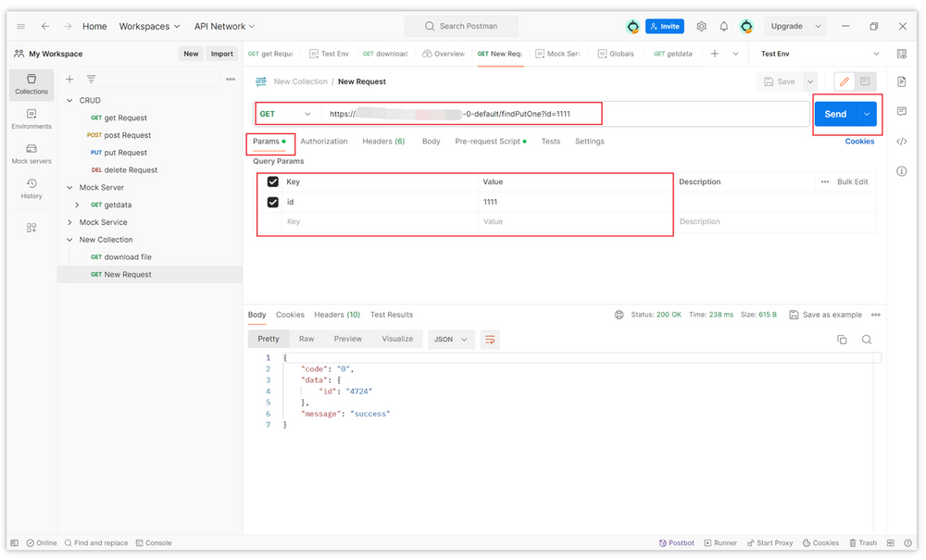This screenshot has height=560, width=926.
Task: Open the Send button dropdown arrow
Action: pyautogui.click(x=867, y=114)
